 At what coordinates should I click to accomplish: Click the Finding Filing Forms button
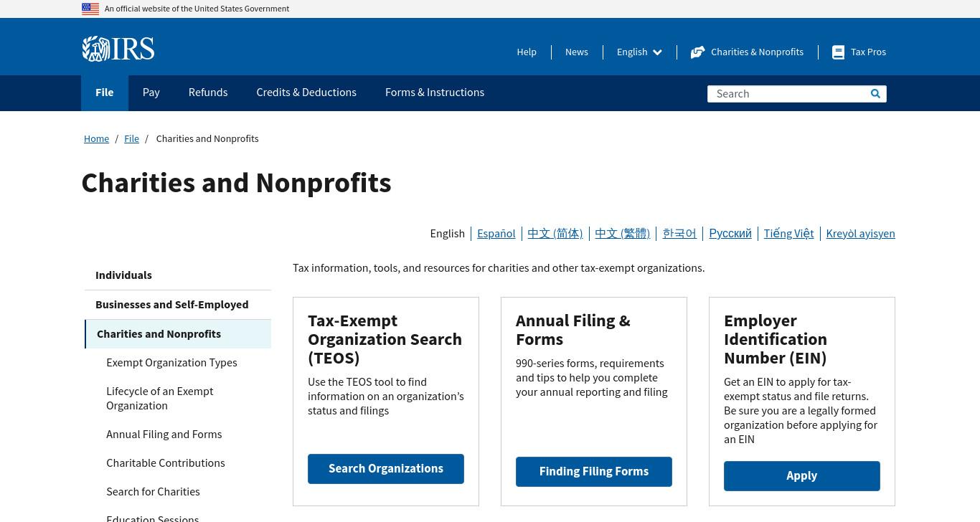point(594,472)
